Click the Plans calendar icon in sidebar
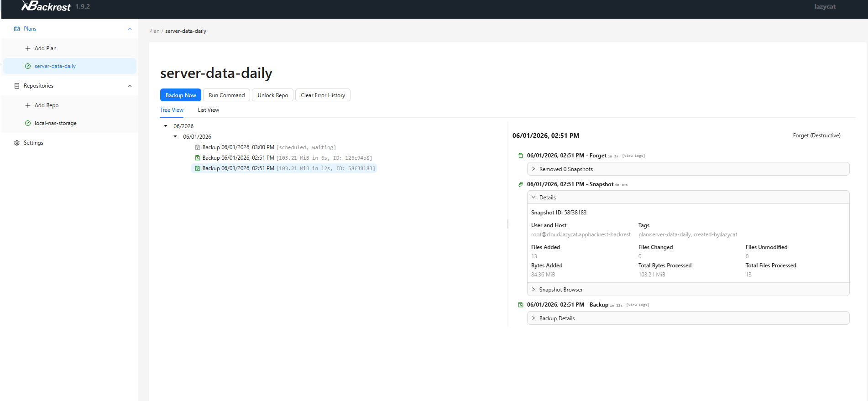The image size is (868, 401). [x=17, y=29]
